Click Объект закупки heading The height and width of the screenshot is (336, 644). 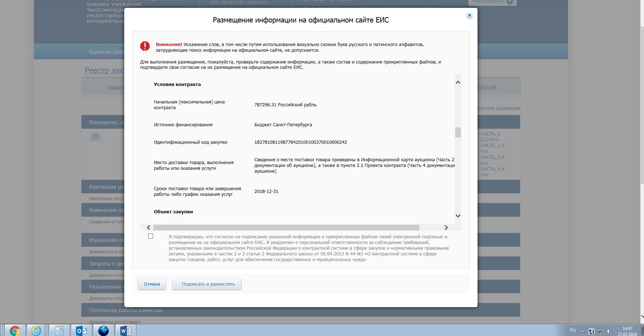[173, 212]
